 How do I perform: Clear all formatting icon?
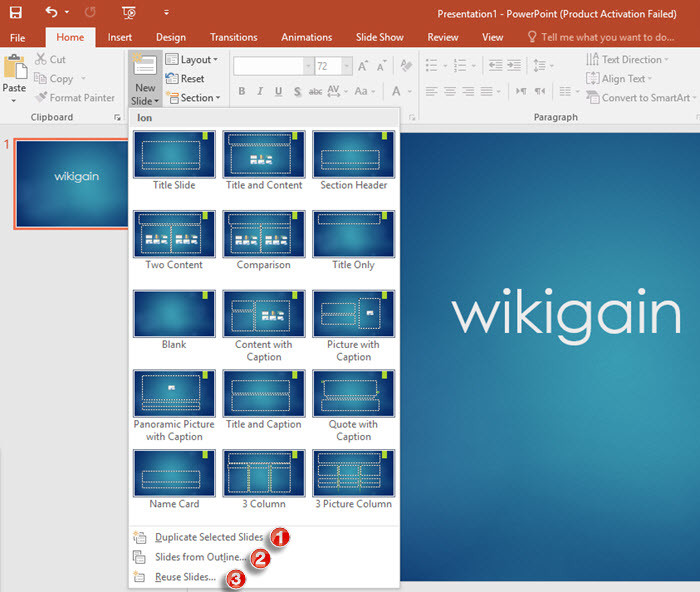click(406, 66)
